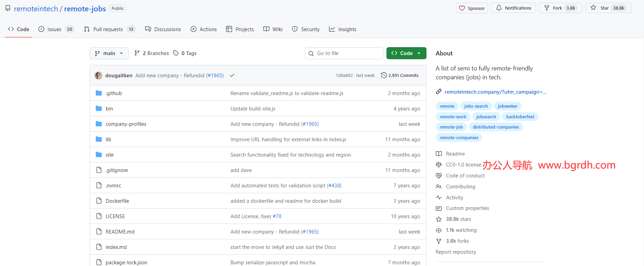Open the company-profiles folder
644x266 pixels.
pyautogui.click(x=126, y=124)
